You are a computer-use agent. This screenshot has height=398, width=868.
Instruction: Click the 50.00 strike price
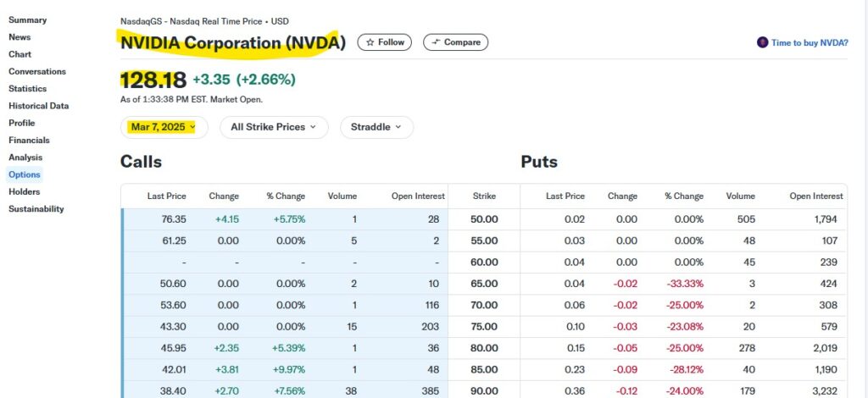[x=484, y=219]
